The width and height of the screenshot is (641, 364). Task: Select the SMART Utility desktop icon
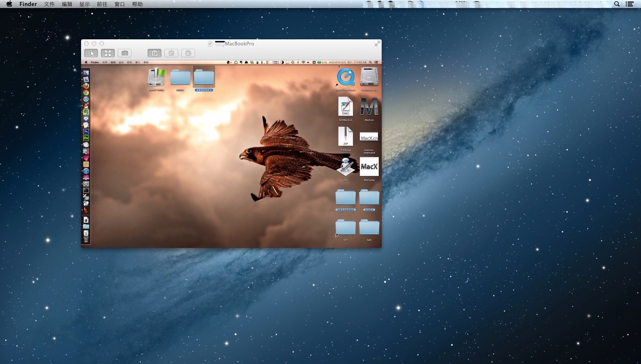tap(156, 78)
